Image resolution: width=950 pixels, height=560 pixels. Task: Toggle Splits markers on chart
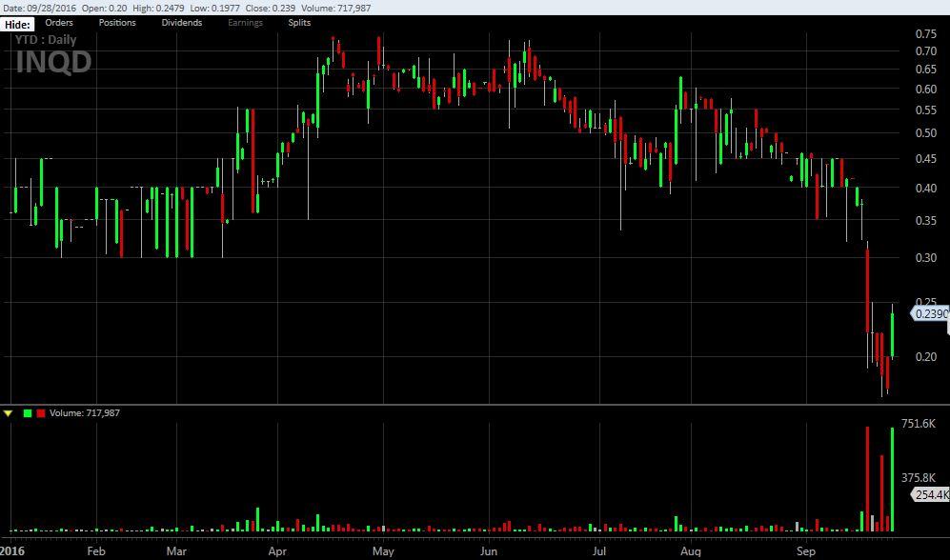click(299, 23)
